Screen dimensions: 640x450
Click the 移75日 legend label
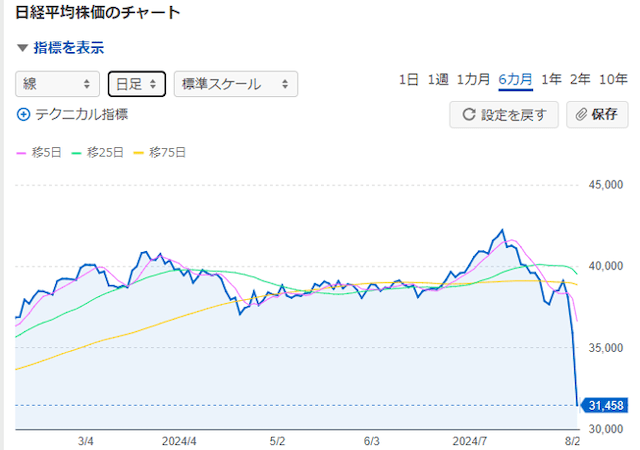coord(168,153)
